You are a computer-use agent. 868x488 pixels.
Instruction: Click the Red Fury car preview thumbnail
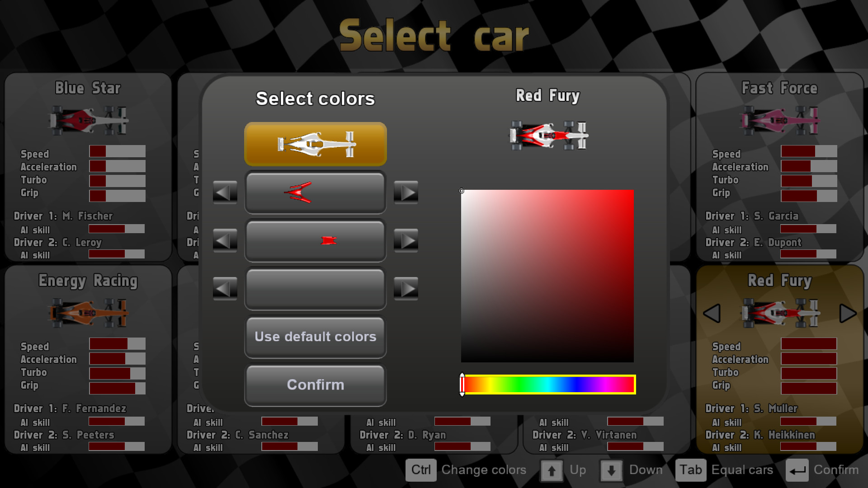[x=548, y=136]
